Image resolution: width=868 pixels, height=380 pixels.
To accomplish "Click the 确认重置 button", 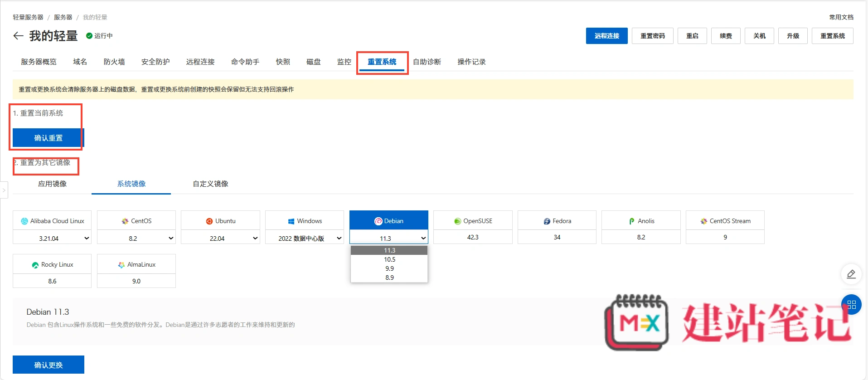I will click(48, 138).
